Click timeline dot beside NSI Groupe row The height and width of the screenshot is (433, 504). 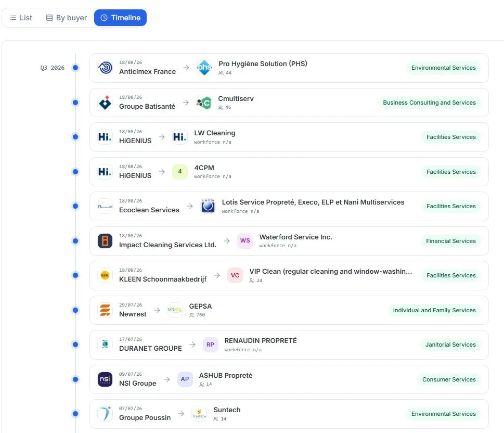click(x=75, y=379)
